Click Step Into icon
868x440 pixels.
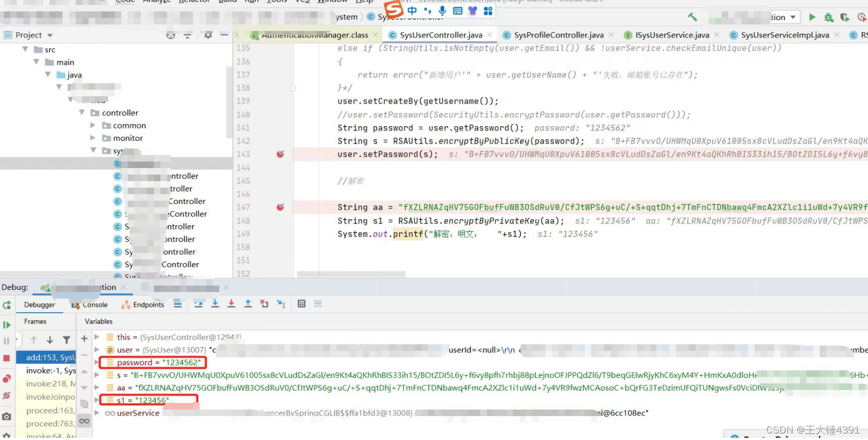click(215, 304)
